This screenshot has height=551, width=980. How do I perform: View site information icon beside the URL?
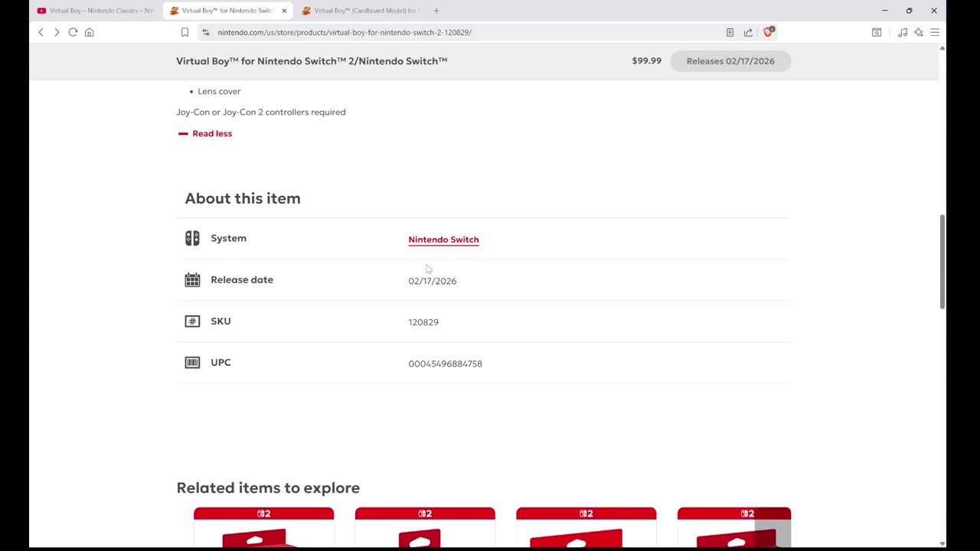[x=206, y=32]
